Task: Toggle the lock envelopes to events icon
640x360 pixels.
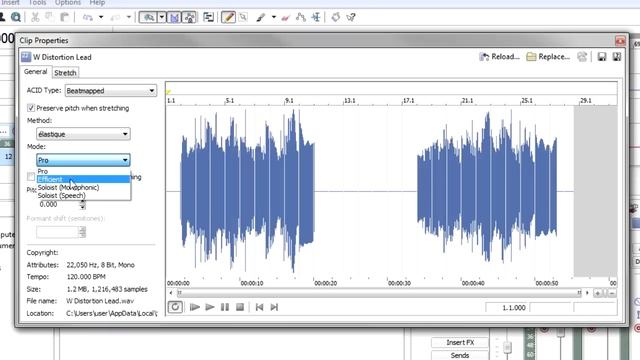Action: coord(189,17)
